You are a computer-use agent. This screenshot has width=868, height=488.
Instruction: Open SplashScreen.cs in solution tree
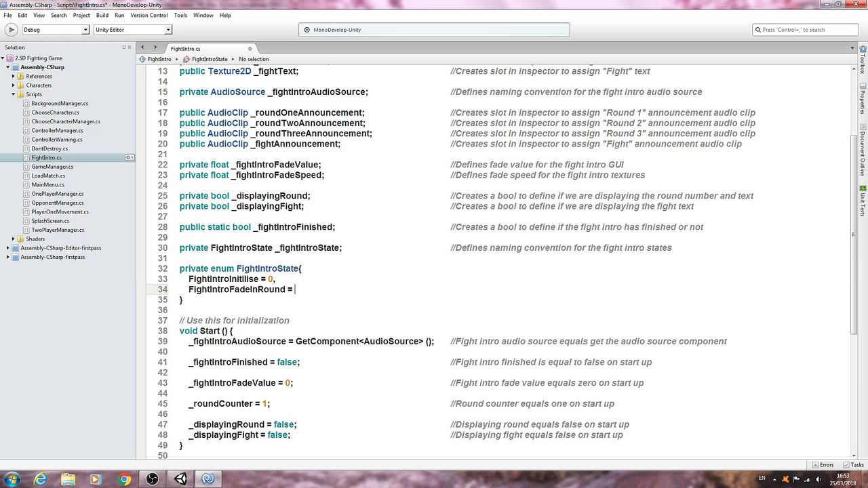tap(50, 221)
